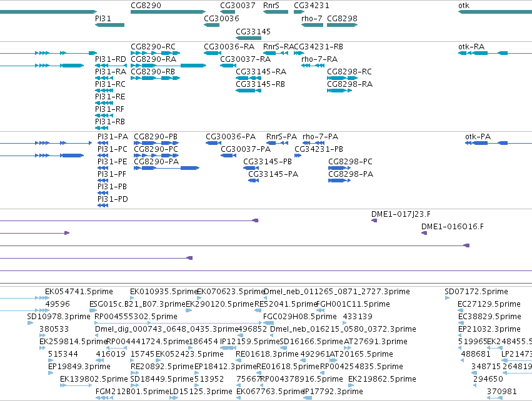Click the RP004555302.5prime EST label
The width and height of the screenshot is (532, 401).
pos(136,317)
